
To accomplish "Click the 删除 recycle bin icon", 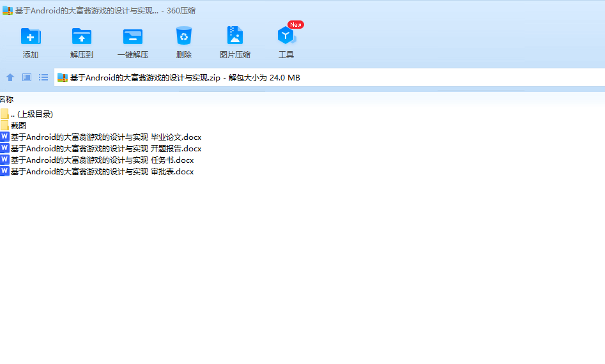I will coord(183,36).
